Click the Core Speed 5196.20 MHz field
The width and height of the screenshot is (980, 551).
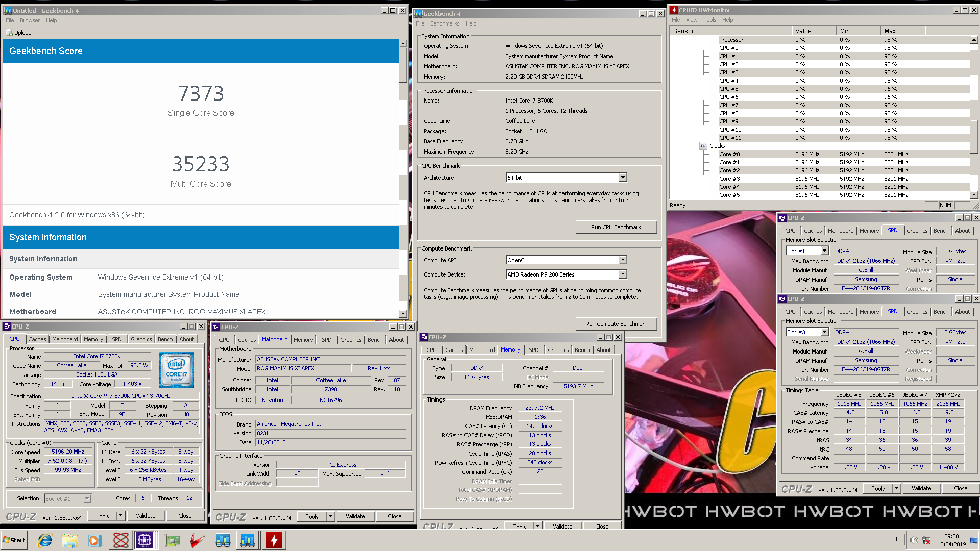click(68, 452)
